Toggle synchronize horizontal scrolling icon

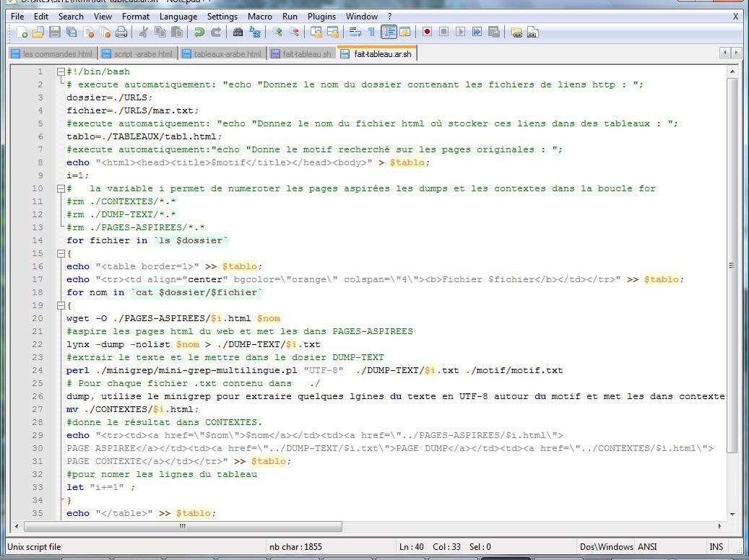(333, 32)
